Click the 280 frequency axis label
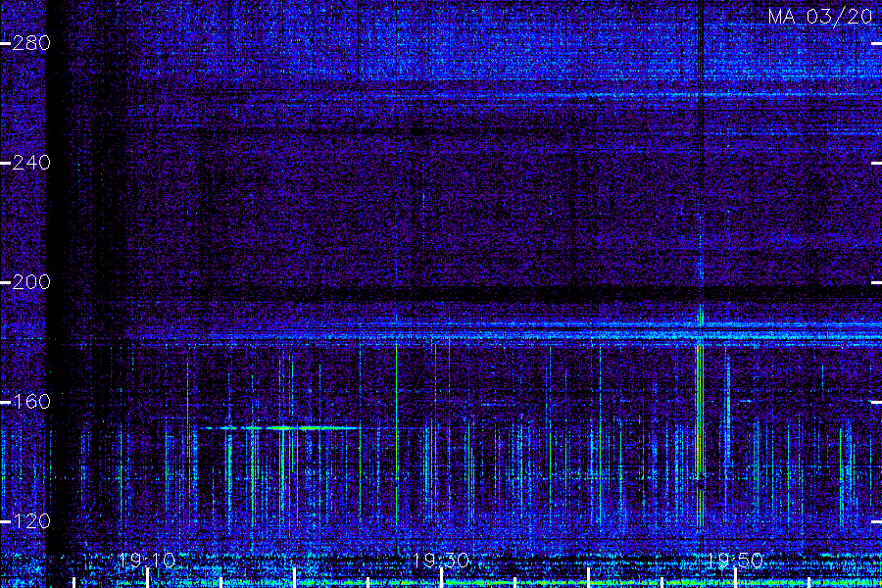 coord(31,43)
